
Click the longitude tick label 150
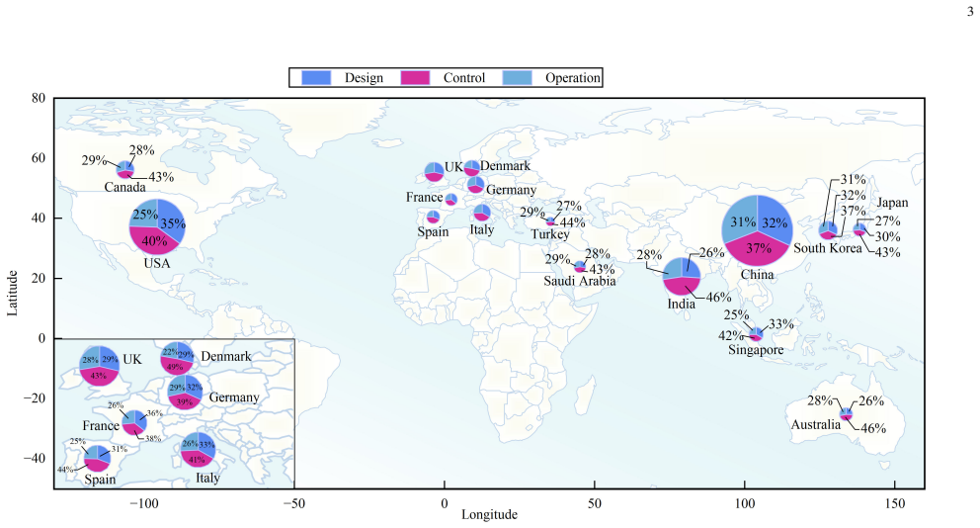(x=895, y=504)
